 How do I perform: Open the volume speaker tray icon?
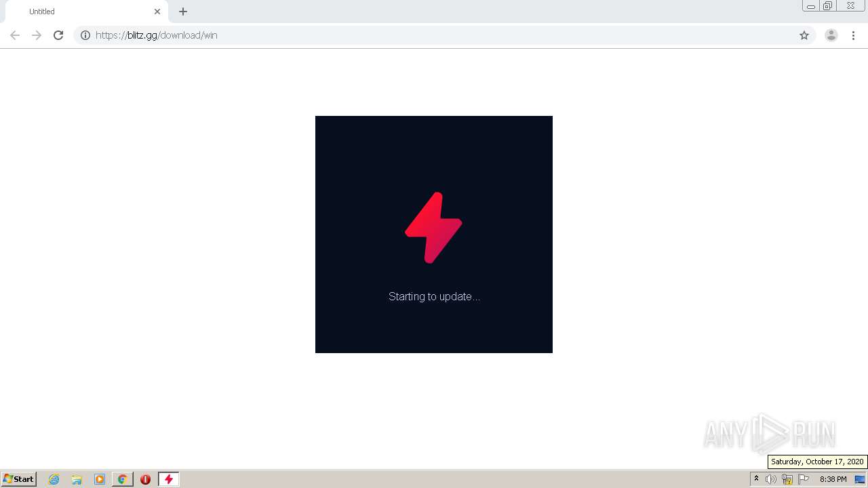(770, 479)
